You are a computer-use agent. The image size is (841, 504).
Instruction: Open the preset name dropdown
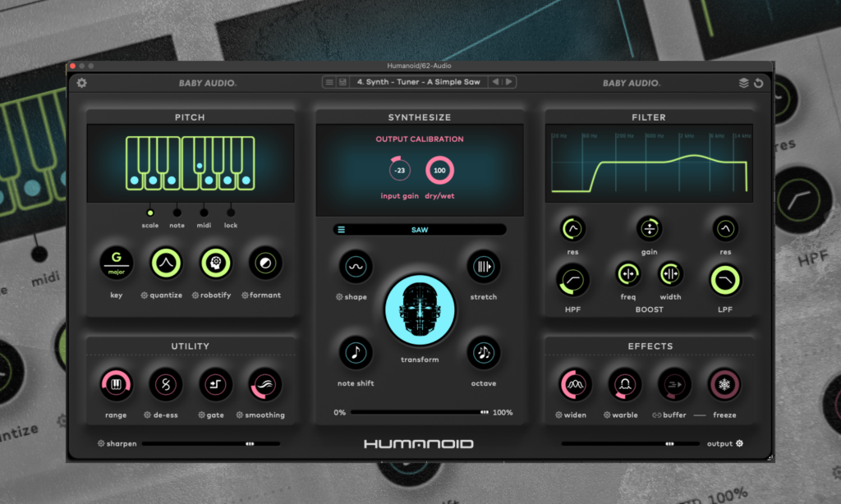(419, 82)
